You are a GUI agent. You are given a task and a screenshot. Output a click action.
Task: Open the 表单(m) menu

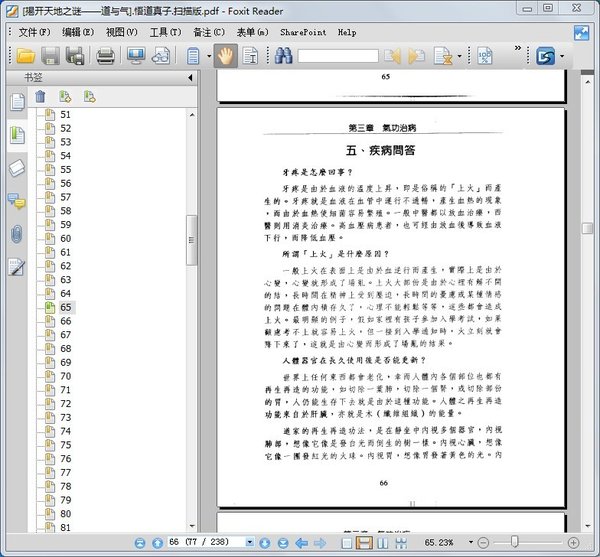point(253,33)
